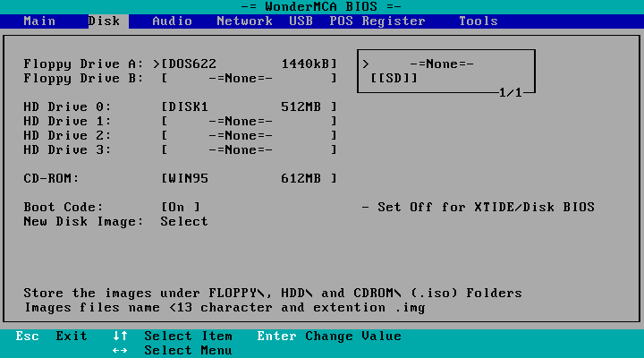Select HD Drive 2 None field

tap(249, 136)
